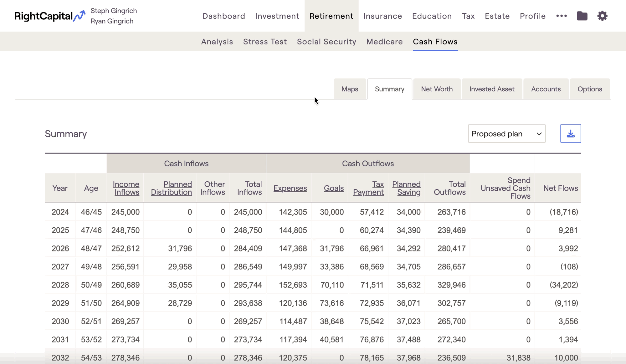Open Social Security section
This screenshot has height=364, width=626.
326,42
